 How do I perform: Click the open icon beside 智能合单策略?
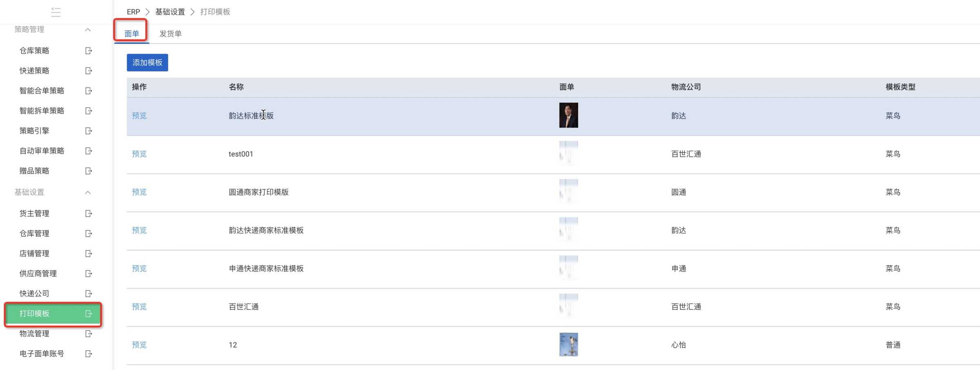(89, 91)
